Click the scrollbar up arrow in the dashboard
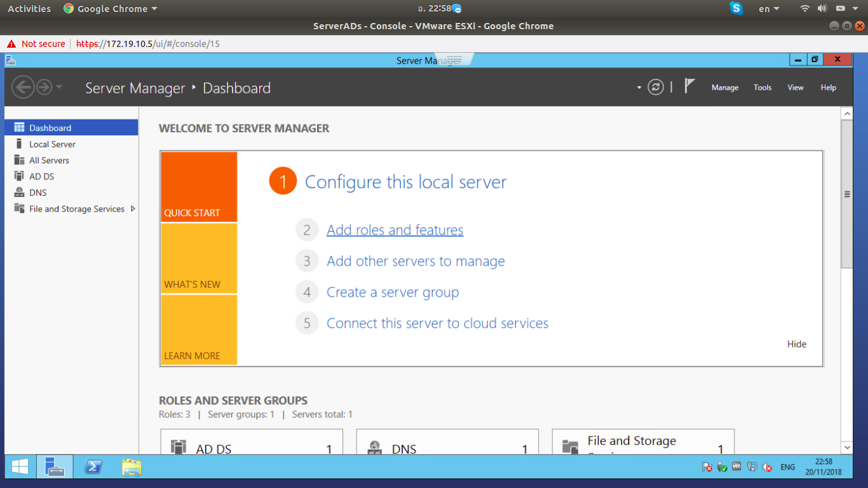 pos(846,114)
